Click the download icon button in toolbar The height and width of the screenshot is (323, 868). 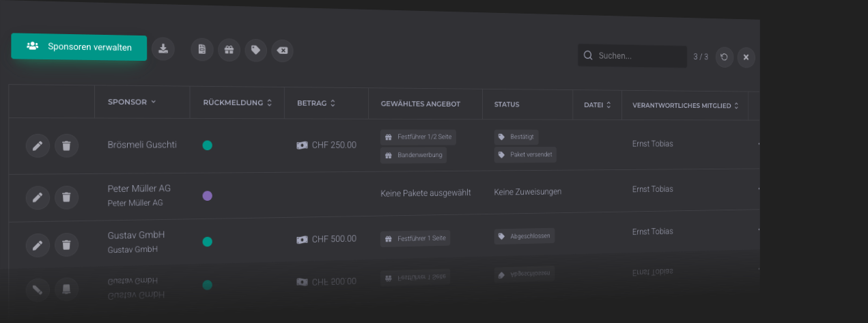tap(163, 48)
